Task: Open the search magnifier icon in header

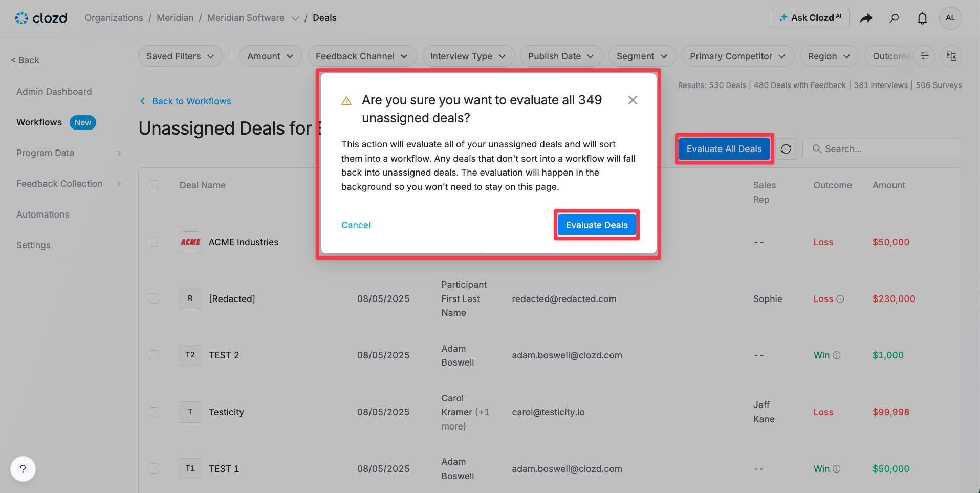Action: tap(894, 18)
